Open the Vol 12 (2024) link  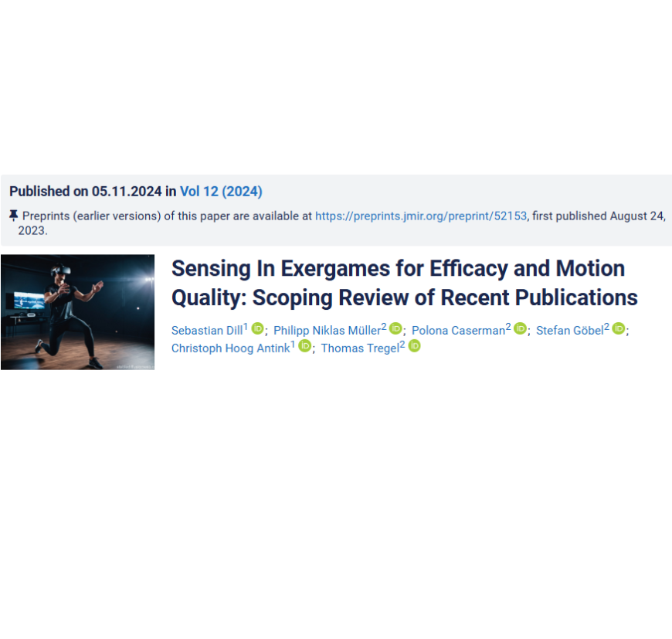coord(221,191)
